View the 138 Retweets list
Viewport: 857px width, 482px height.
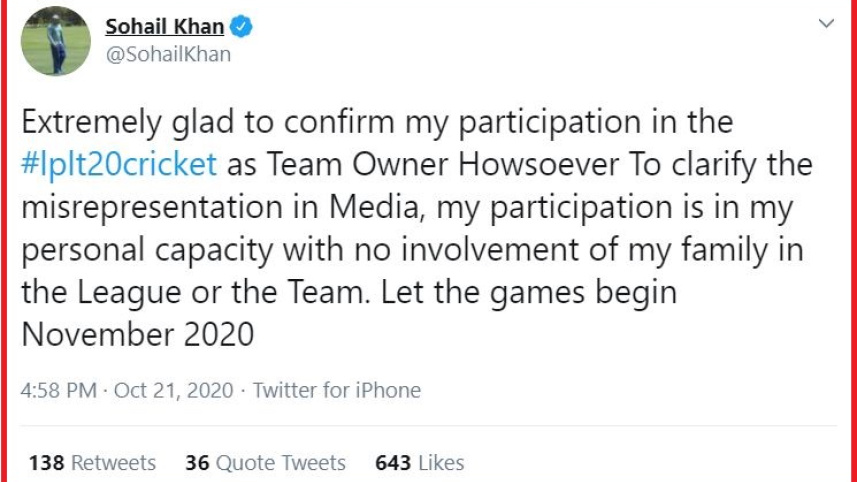point(92,463)
